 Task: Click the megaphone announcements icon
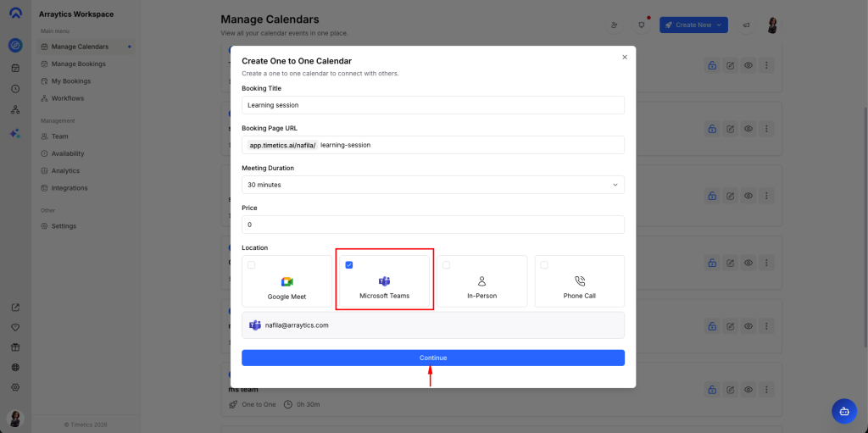click(747, 25)
